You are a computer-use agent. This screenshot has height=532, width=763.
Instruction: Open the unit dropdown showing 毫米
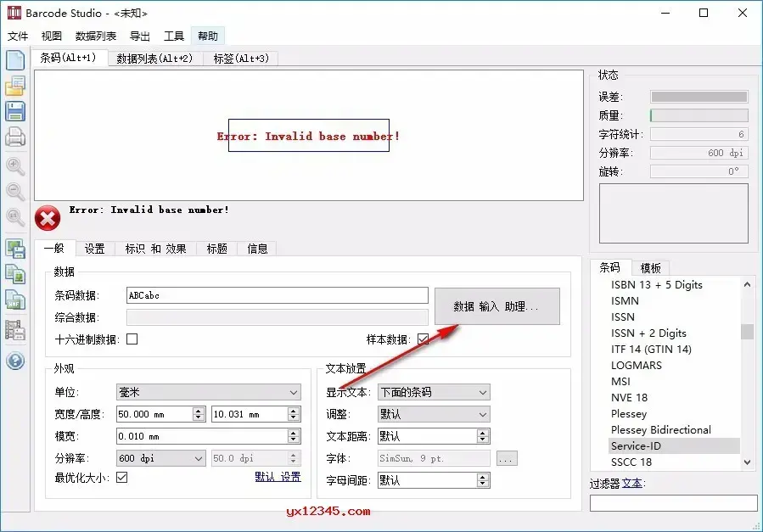coord(208,392)
